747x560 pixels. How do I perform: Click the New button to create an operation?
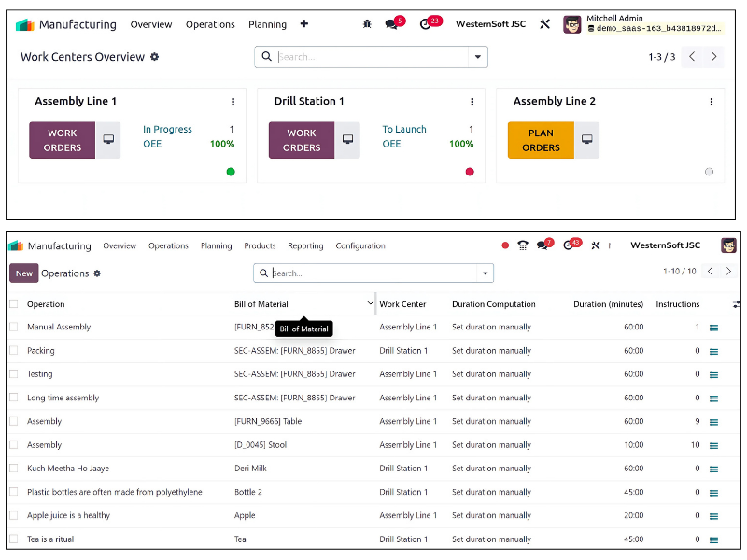[x=23, y=273]
